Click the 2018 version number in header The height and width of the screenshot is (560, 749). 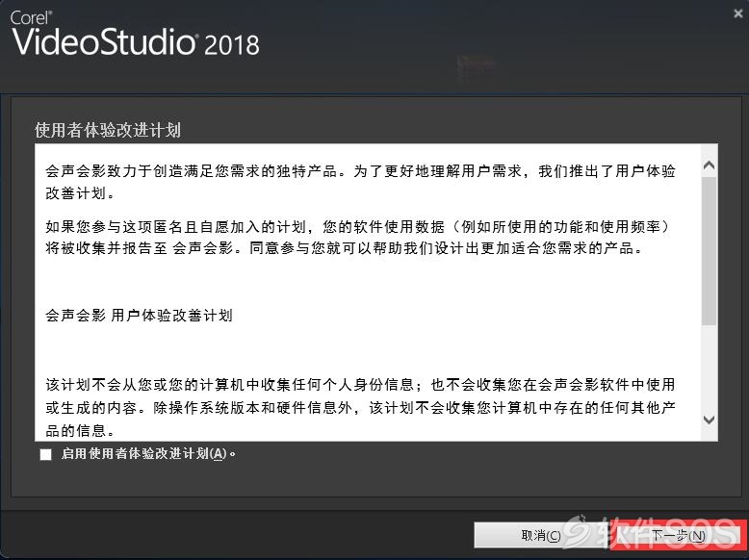(232, 45)
